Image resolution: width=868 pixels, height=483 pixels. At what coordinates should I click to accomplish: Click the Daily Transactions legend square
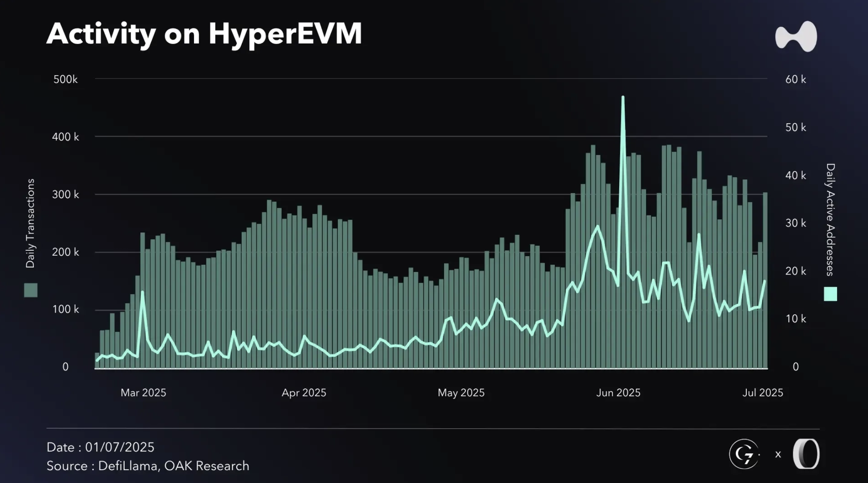31,290
